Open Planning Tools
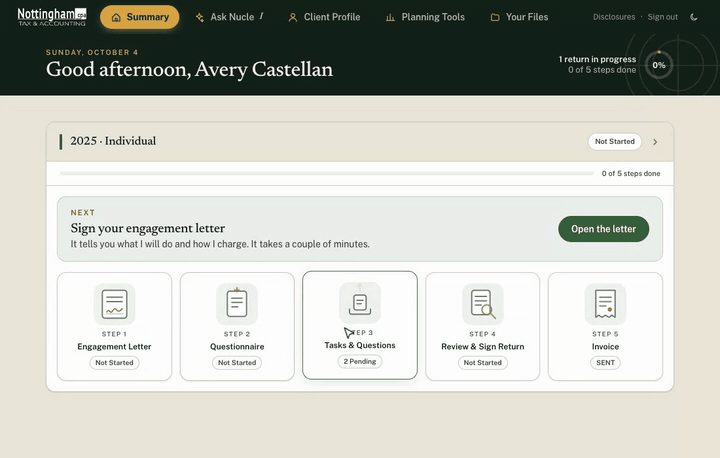This screenshot has height=458, width=720. (425, 17)
